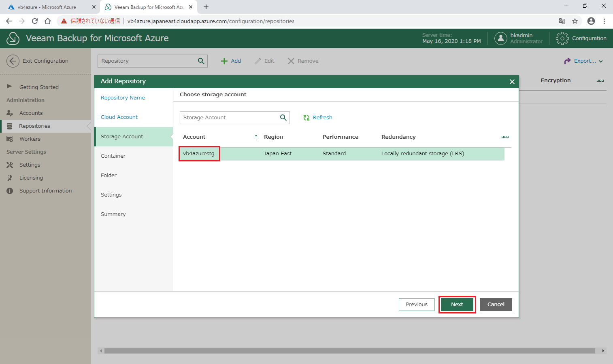Close the Add Repository dialog
This screenshot has width=613, height=364.
pyautogui.click(x=512, y=82)
